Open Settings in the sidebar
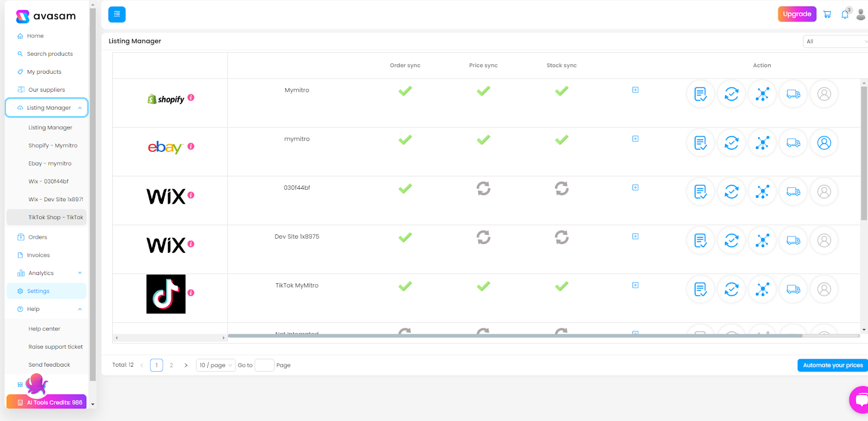Screen dimensions: 868x421 coord(47,291)
